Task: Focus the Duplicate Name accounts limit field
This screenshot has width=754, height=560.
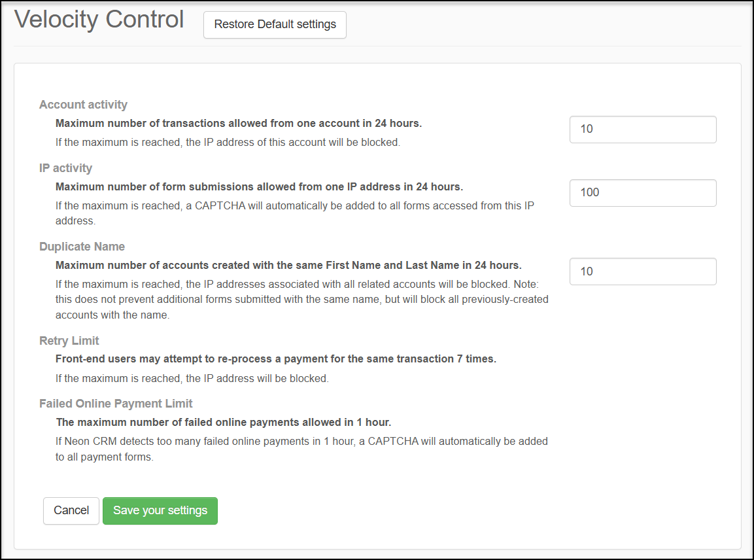Action: tap(643, 271)
